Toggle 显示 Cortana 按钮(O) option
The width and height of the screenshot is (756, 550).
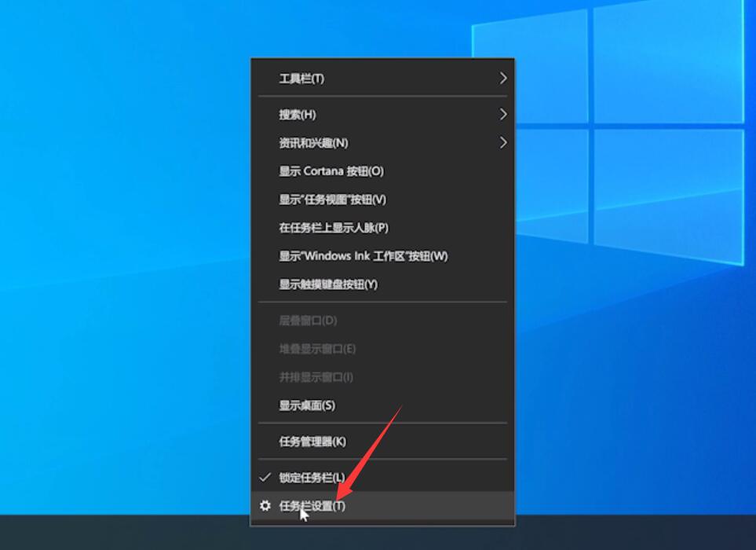(x=383, y=171)
